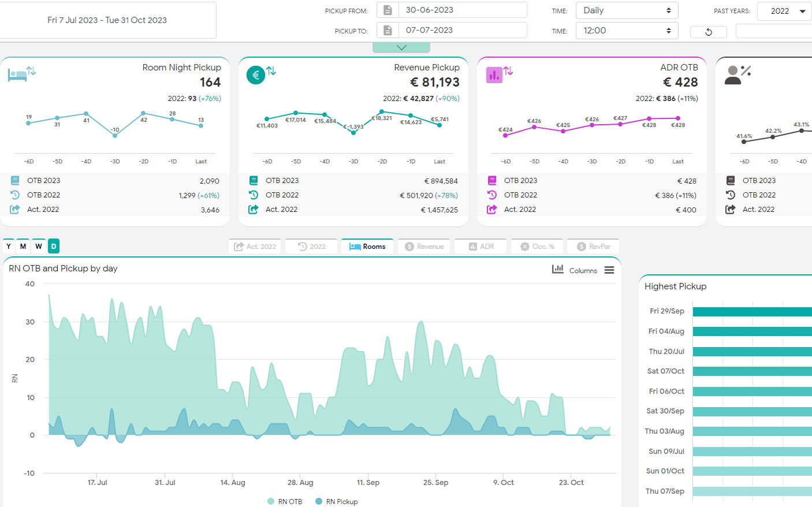
Task: Click the bed icon in Room Night Pickup card
Action: (x=17, y=74)
